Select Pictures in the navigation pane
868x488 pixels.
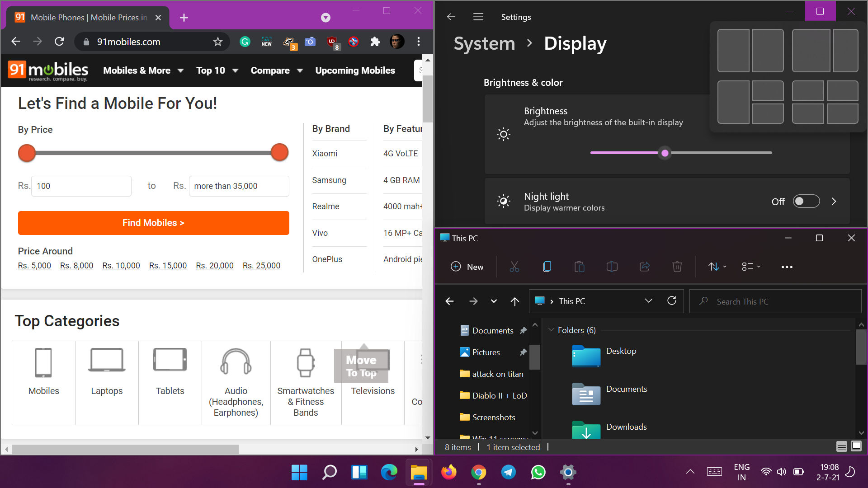click(x=486, y=352)
